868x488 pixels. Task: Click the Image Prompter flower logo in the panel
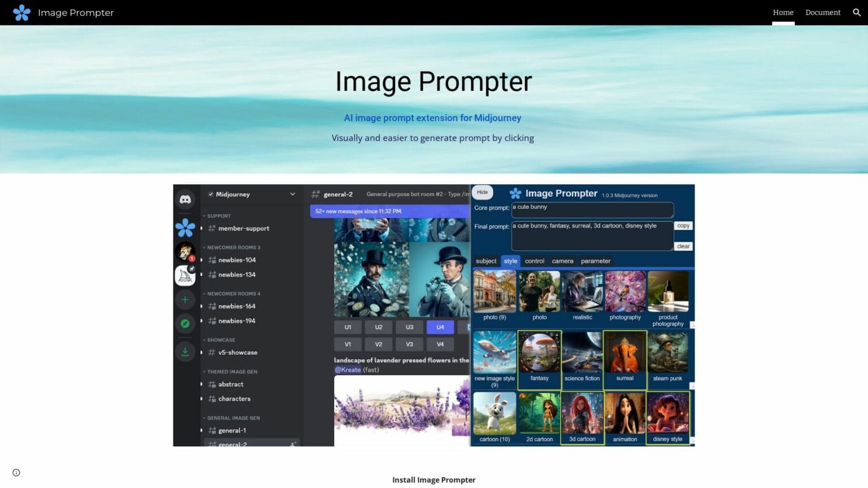[x=516, y=193]
